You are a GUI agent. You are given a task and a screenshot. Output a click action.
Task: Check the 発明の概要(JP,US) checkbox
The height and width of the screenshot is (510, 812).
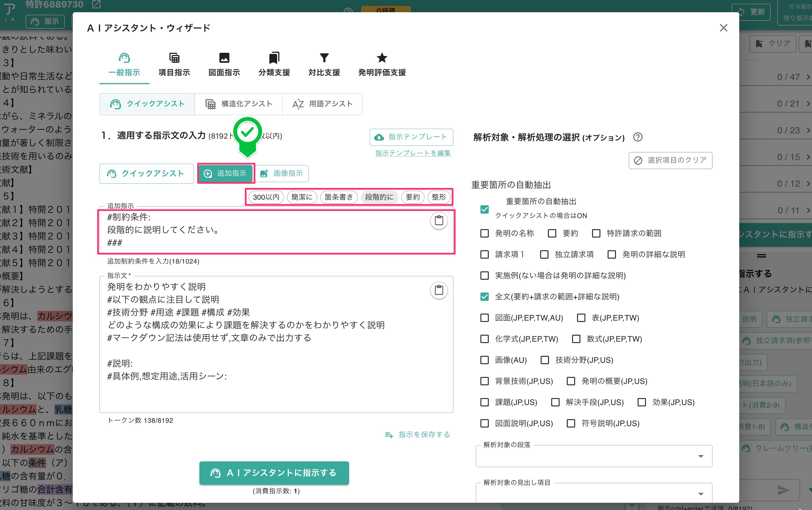571,381
